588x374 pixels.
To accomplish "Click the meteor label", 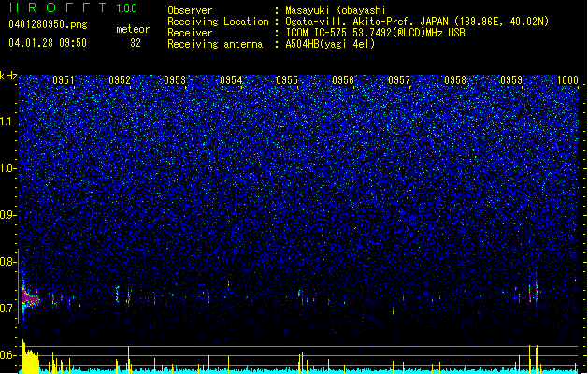I will (x=133, y=29).
